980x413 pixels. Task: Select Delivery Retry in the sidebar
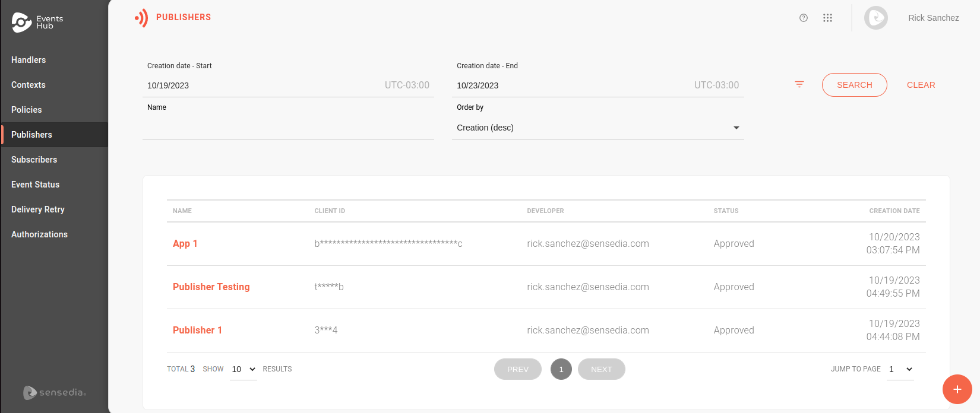coord(38,209)
